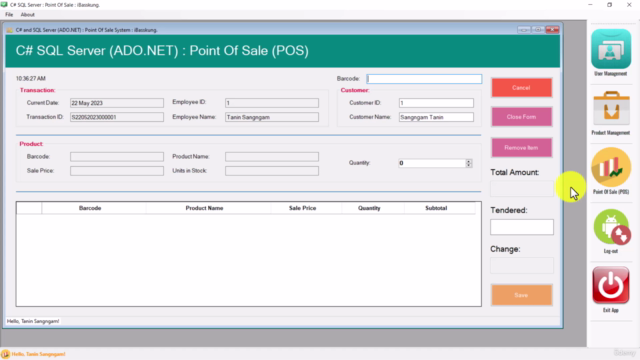This screenshot has width=640, height=360.
Task: Minimize the main application window
Action: (590, 4)
